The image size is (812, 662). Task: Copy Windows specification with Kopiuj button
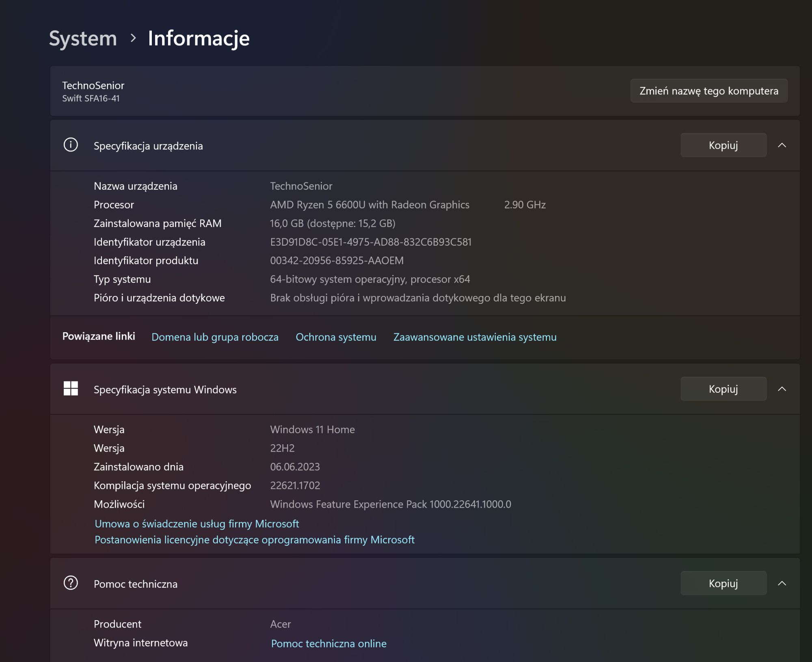click(x=723, y=389)
